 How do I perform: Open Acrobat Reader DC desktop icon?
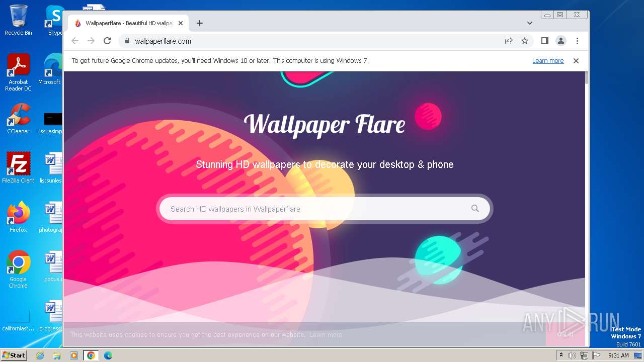pyautogui.click(x=18, y=72)
